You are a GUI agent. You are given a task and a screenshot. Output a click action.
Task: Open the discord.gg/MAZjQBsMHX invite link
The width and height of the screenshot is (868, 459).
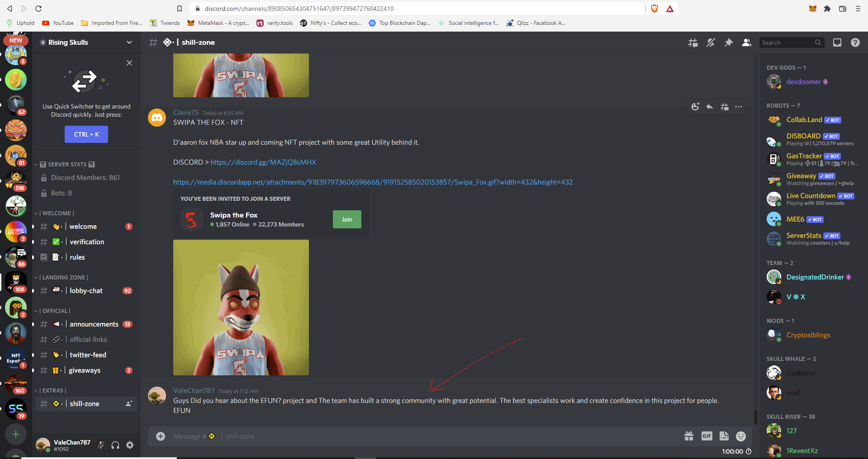point(263,162)
